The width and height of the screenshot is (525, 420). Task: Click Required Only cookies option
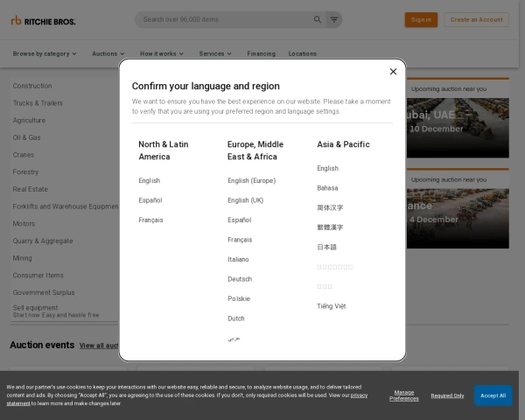coord(447,395)
